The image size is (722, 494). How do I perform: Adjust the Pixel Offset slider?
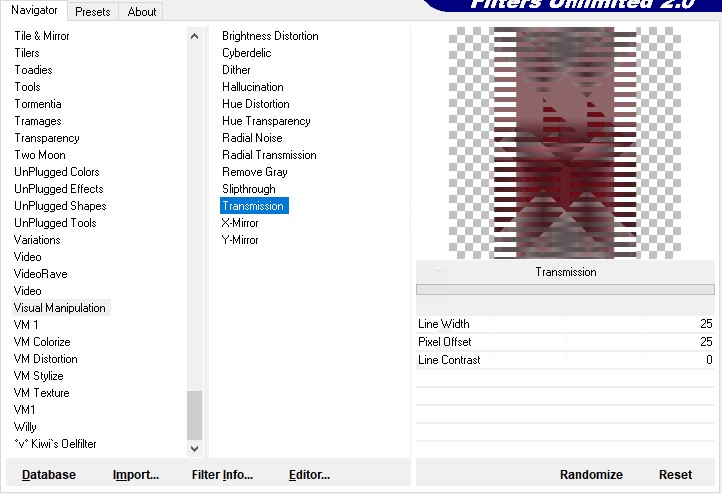565,342
